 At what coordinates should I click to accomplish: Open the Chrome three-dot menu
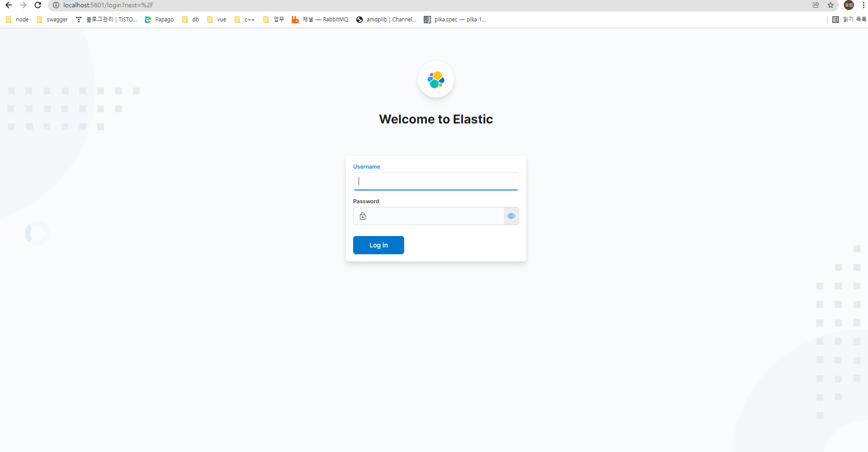click(863, 5)
